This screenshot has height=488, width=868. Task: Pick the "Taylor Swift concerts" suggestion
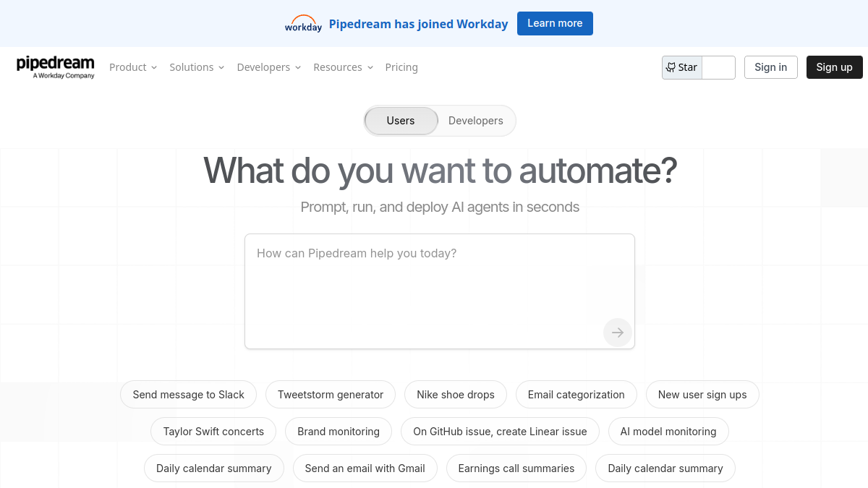click(213, 432)
